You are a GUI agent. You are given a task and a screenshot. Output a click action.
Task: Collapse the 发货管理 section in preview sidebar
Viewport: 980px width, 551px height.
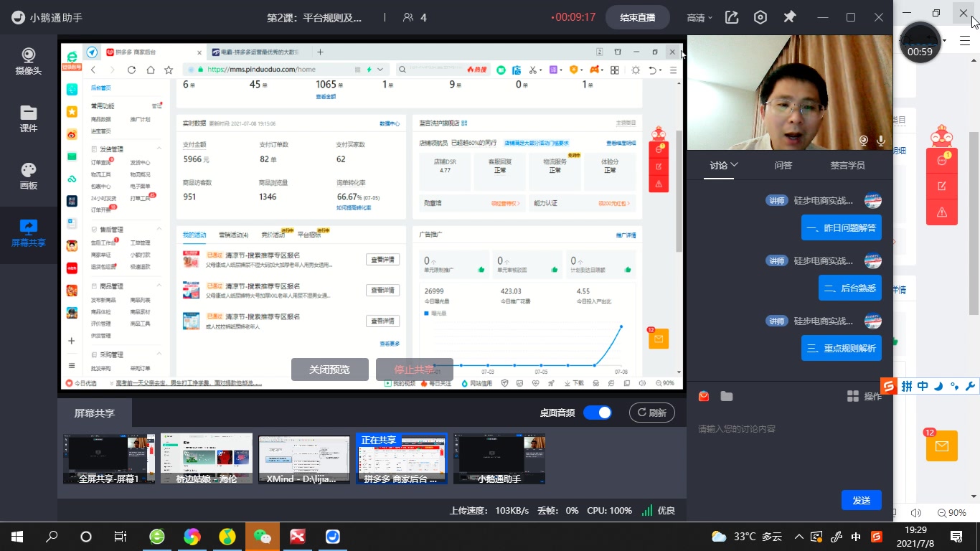pos(159,149)
